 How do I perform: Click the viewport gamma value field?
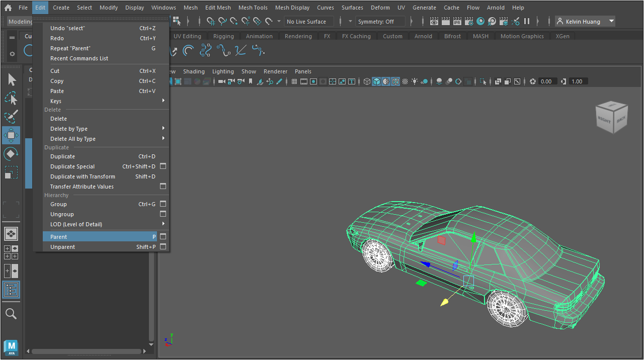[x=577, y=81]
